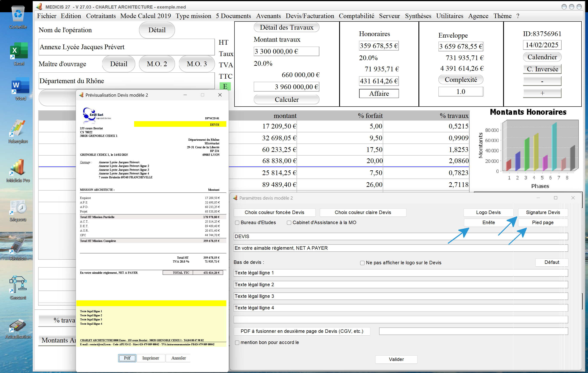
Task: Decrease complexity with the - button
Action: point(542,81)
